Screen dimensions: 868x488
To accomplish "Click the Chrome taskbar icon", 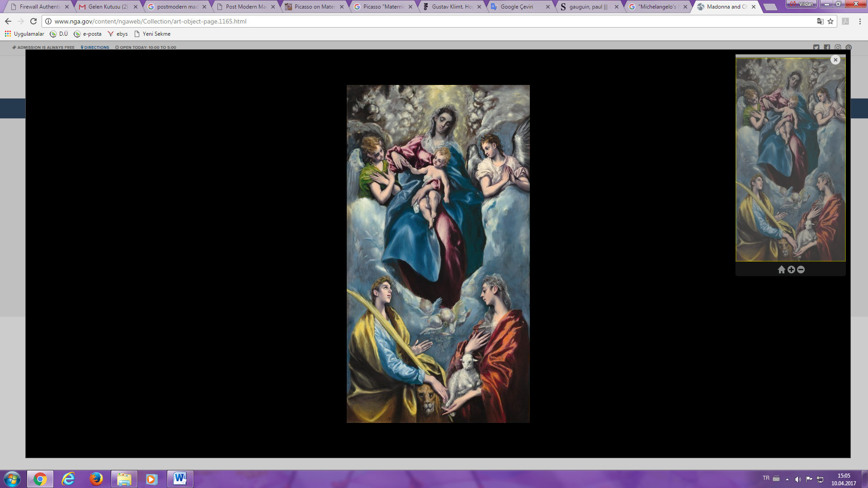I will pos(40,479).
